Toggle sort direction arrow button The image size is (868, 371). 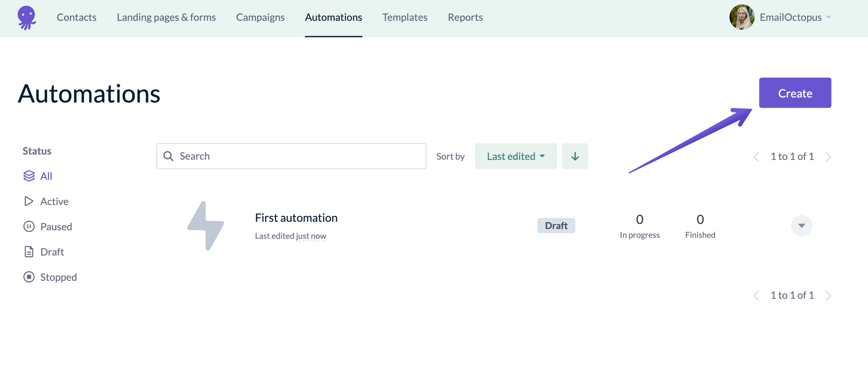[575, 156]
